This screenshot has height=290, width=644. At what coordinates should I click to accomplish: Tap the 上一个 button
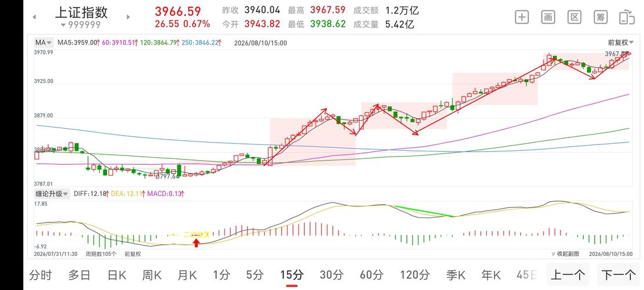(567, 275)
